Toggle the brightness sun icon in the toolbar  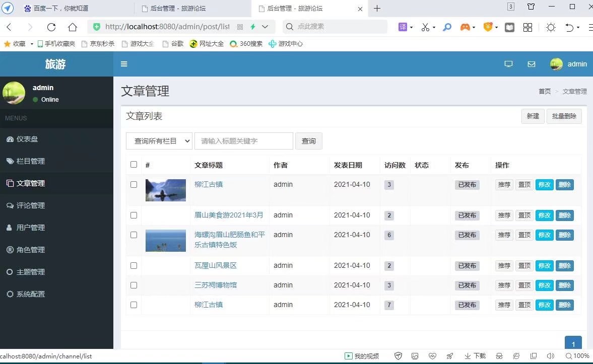[x=551, y=27]
